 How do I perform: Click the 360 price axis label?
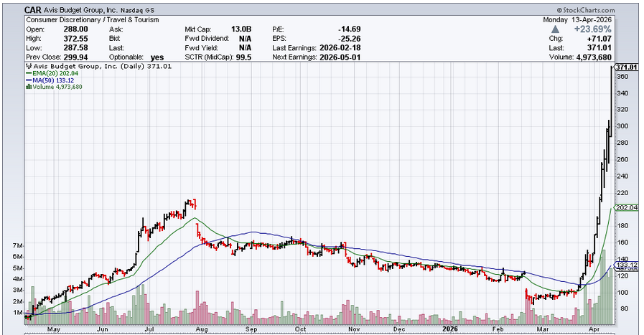pyautogui.click(x=622, y=77)
